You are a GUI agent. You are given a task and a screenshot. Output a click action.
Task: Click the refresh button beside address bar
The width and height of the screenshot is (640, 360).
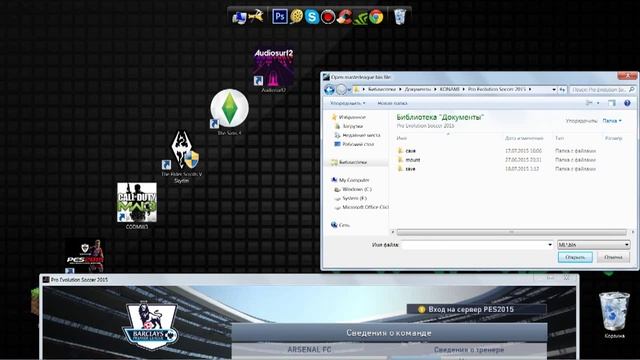(x=562, y=89)
